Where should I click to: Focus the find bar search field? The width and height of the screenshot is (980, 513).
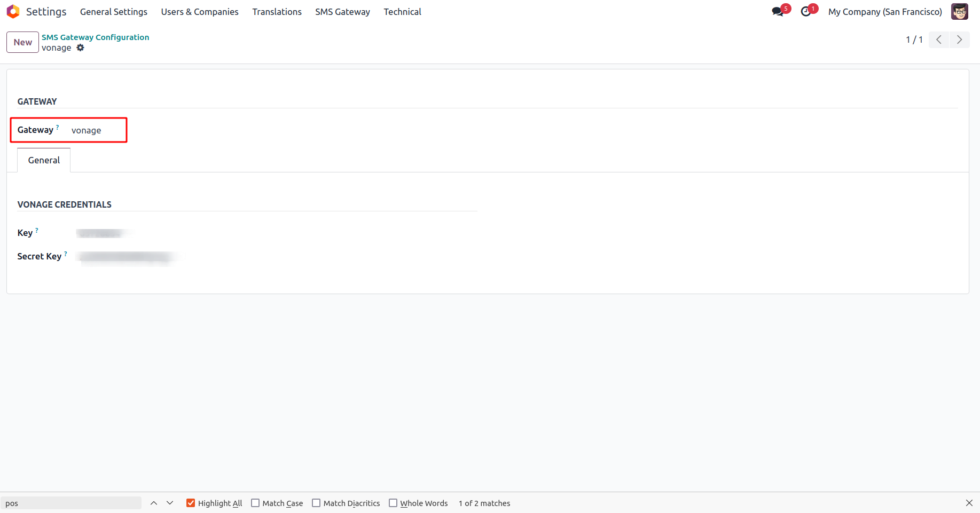71,503
